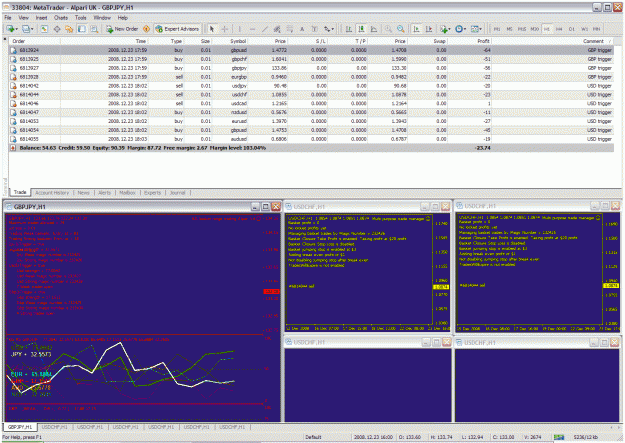
Task: Switch to H4 timeframe
Action: coord(559,29)
